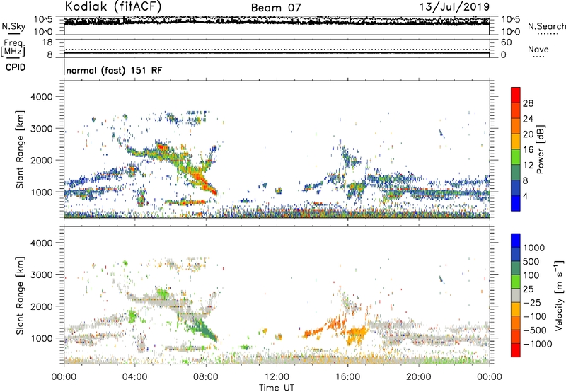Select the "Power [dB]" colorbar title
566x392 pixels.
pyautogui.click(x=541, y=149)
